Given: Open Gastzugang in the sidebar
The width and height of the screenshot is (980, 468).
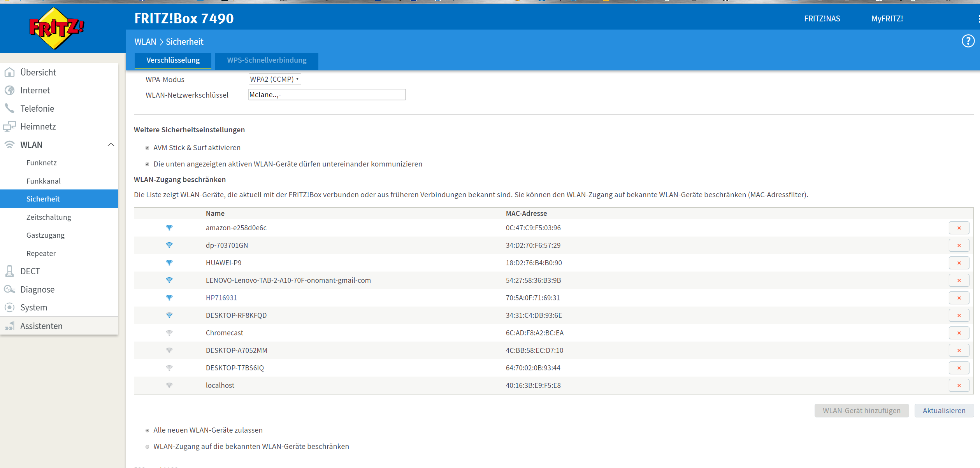Looking at the screenshot, I should click(x=46, y=235).
